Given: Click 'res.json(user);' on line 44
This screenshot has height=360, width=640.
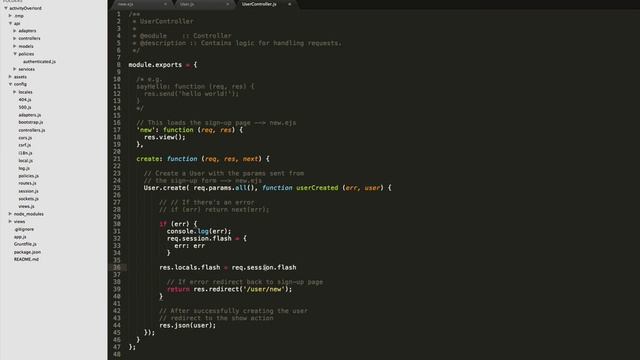Looking at the screenshot, I should (187, 325).
